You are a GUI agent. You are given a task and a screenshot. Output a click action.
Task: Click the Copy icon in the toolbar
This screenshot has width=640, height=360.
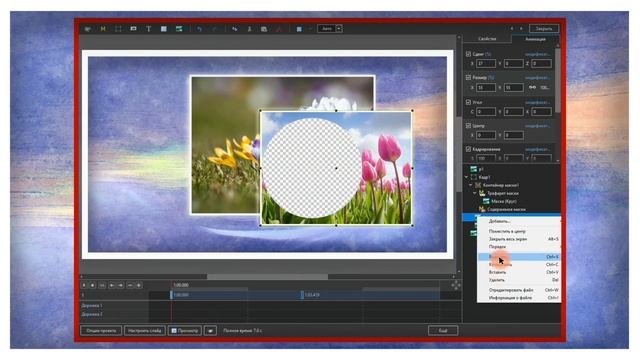pos(234,29)
